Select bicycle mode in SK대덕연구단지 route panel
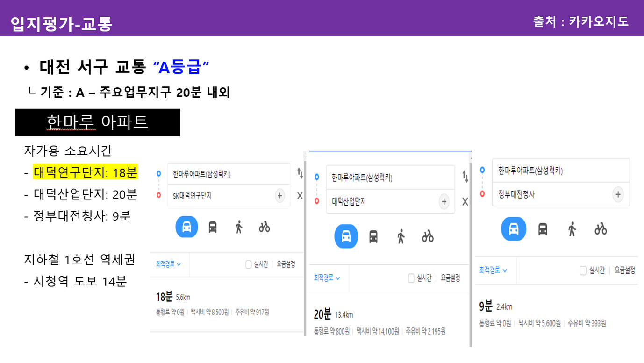The width and height of the screenshot is (644, 363). 265,227
